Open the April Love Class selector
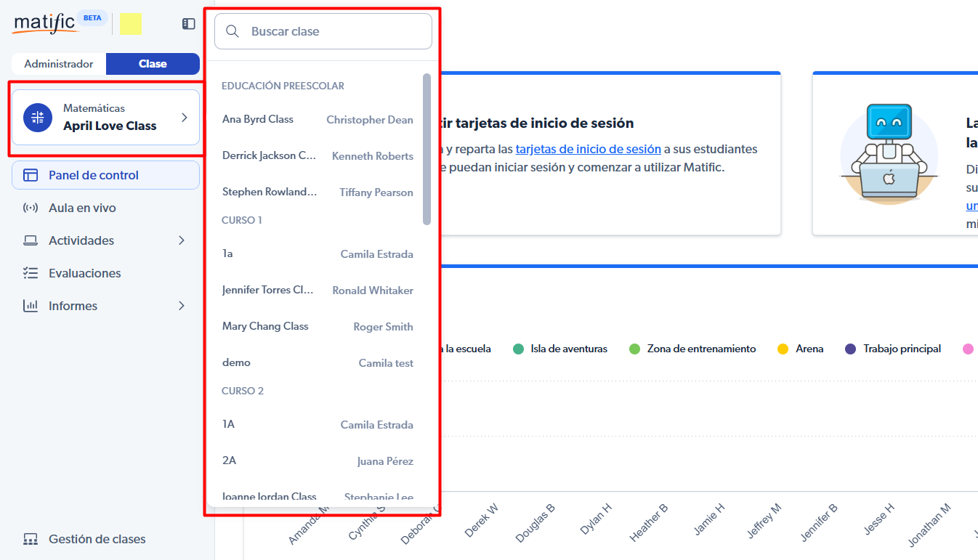978x560 pixels. click(x=105, y=118)
